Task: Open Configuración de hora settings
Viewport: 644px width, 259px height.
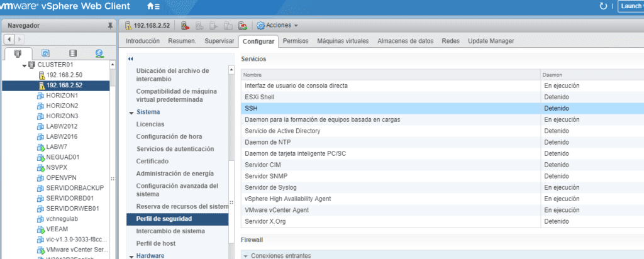Action: coord(169,136)
